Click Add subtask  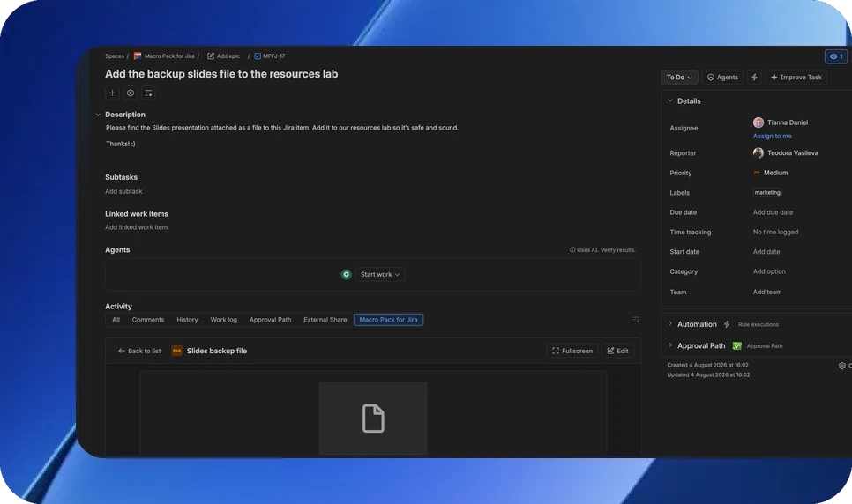click(123, 191)
